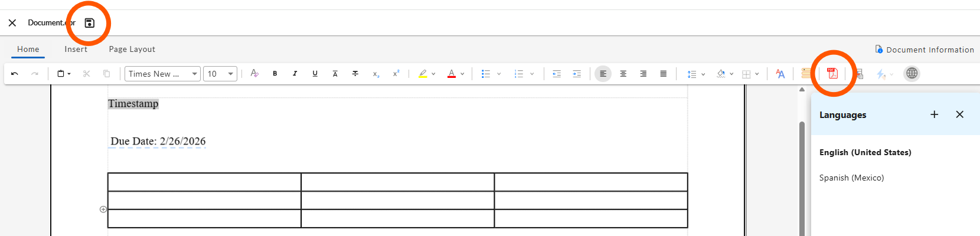Screen dimensions: 980x236
Task: Click the Paste clipboard icon
Action: pos(61,74)
